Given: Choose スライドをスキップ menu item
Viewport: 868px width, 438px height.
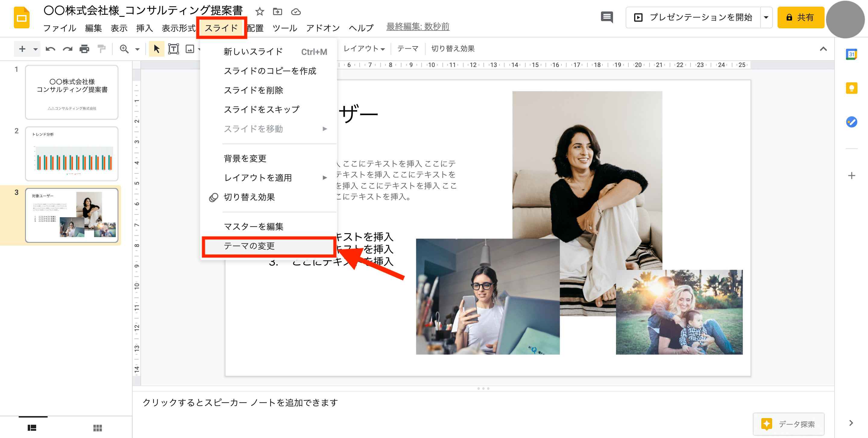Looking at the screenshot, I should 269,109.
